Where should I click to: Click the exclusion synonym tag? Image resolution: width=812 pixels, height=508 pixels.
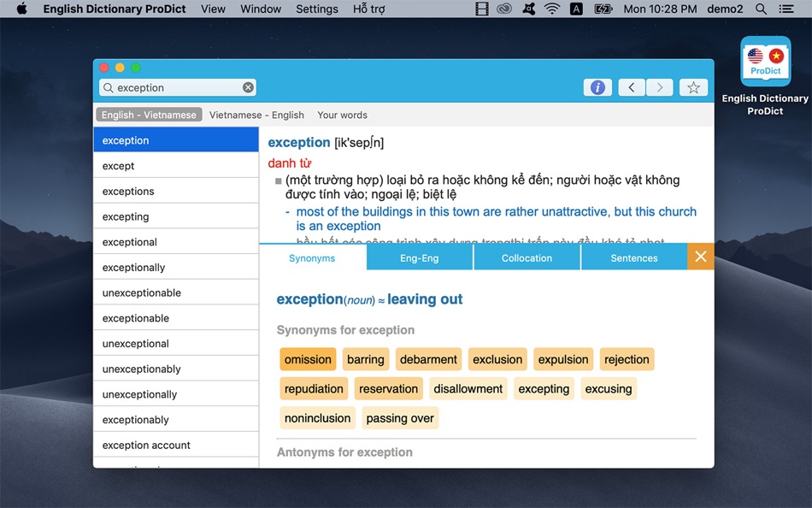pos(497,359)
